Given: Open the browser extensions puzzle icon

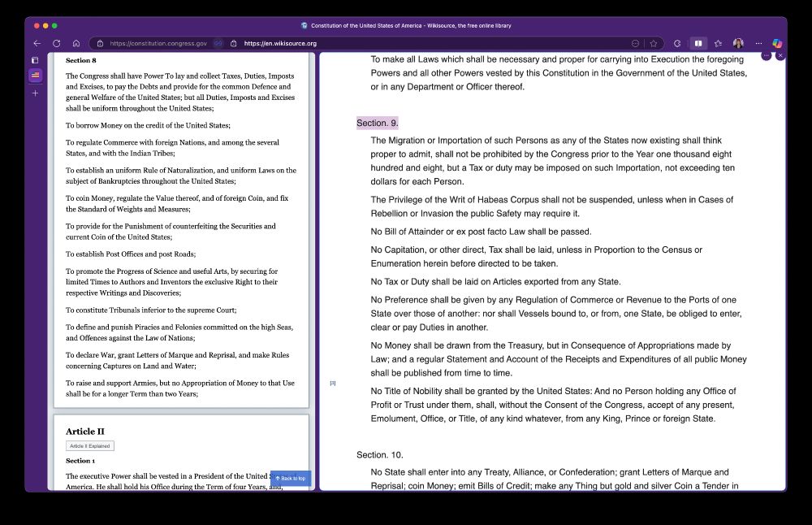Looking at the screenshot, I should [x=677, y=44].
